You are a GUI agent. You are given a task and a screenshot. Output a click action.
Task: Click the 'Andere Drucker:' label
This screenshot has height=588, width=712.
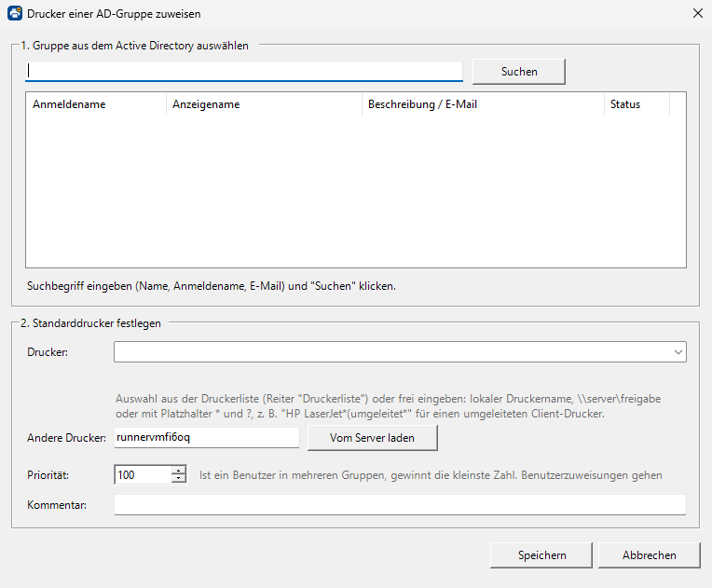pos(66,438)
